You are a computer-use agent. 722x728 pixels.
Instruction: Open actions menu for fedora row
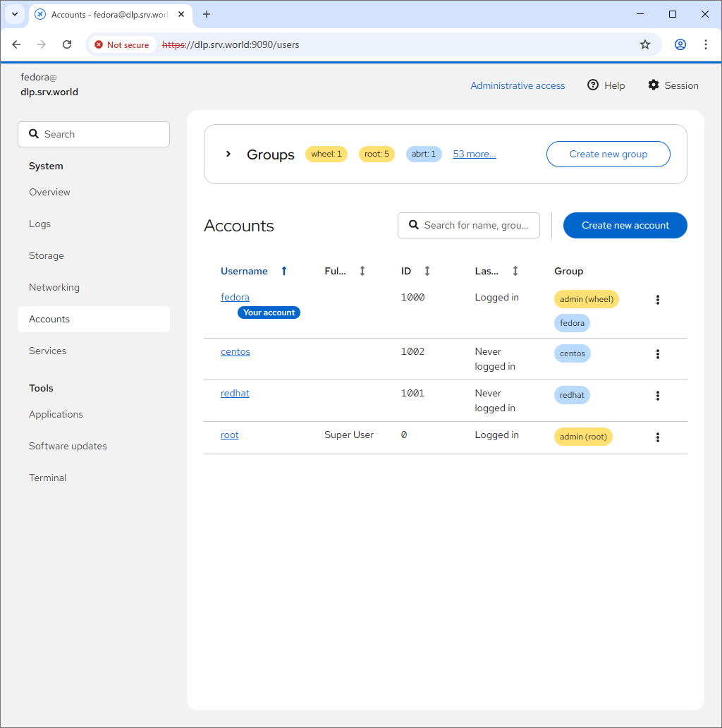[x=658, y=300]
